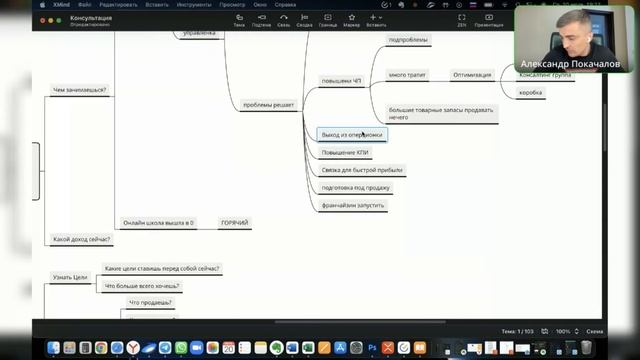This screenshot has width=640, height=360.
Task: Select 'Онлайн школа вышла в 0' topic
Action: 158,223
